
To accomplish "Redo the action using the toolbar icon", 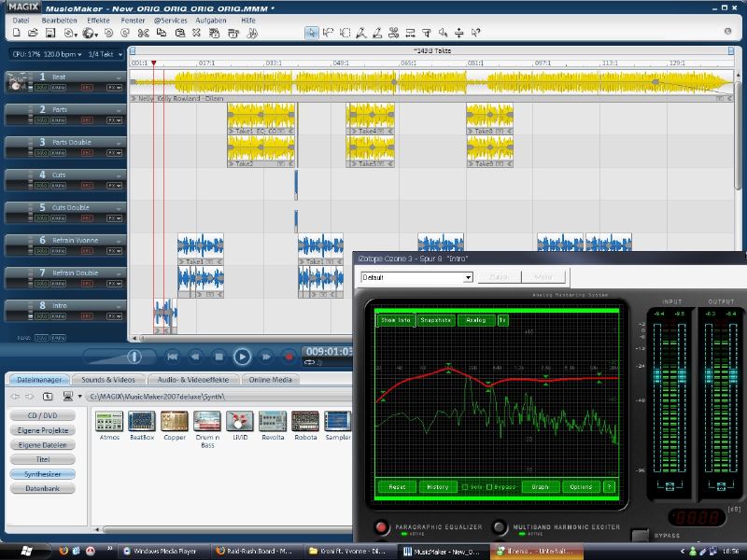I will pyautogui.click(x=125, y=33).
